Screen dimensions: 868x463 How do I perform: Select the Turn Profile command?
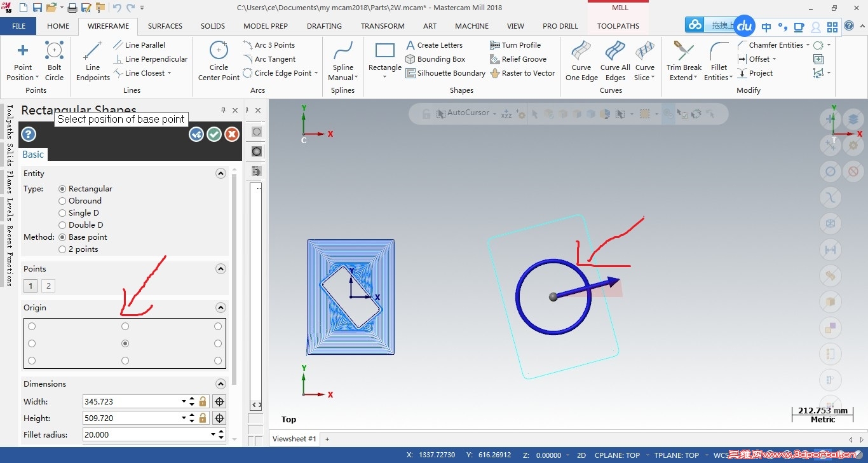click(x=514, y=45)
